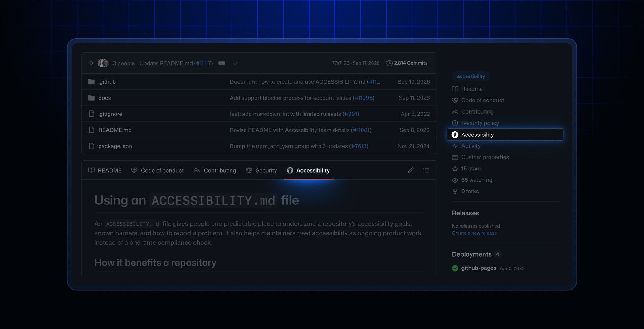Open the README.md file

point(115,130)
